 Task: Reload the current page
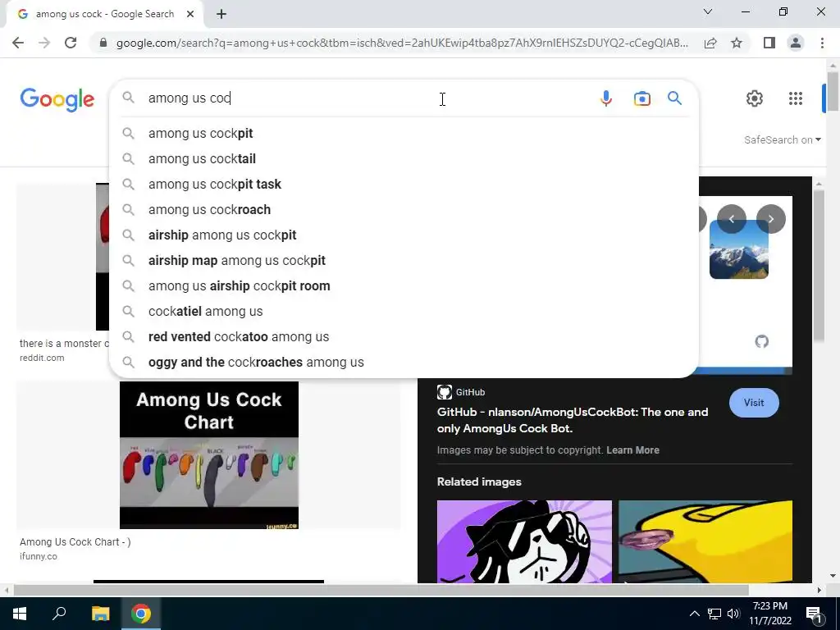71,43
